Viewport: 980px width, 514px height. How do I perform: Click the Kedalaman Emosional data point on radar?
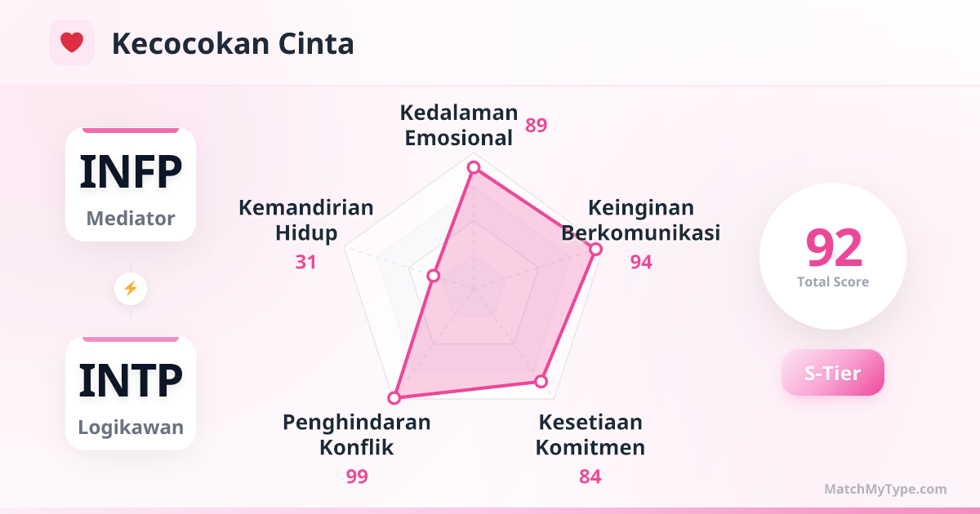[x=473, y=168]
